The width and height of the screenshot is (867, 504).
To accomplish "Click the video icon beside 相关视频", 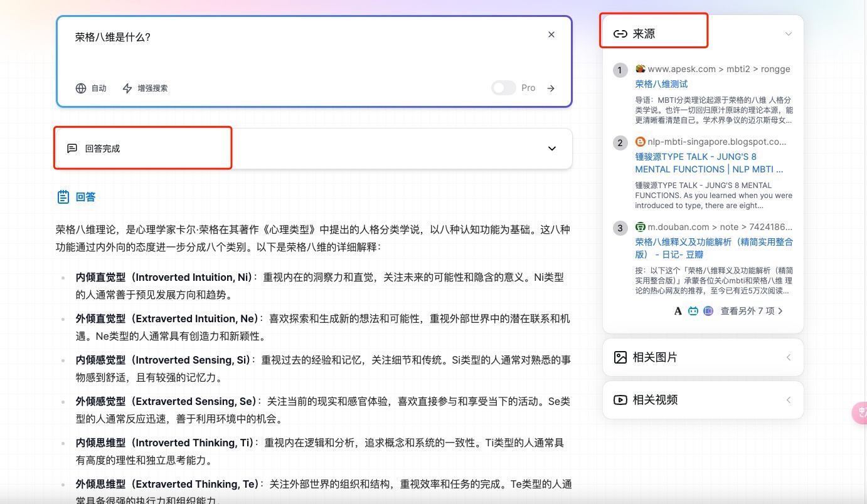I will point(620,400).
